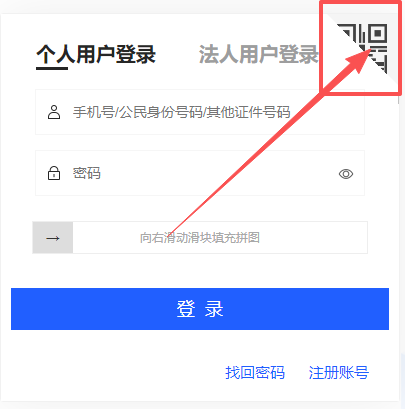Select the 个人用户登录 tab
The width and height of the screenshot is (405, 409).
click(x=96, y=54)
